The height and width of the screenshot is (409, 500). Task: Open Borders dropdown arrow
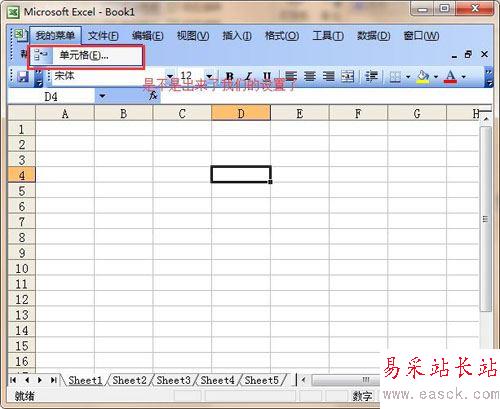coord(408,77)
